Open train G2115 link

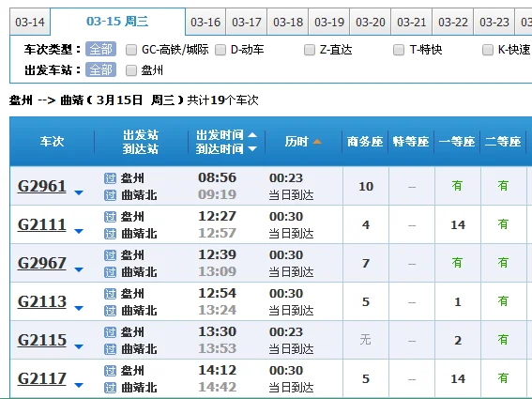(41, 340)
